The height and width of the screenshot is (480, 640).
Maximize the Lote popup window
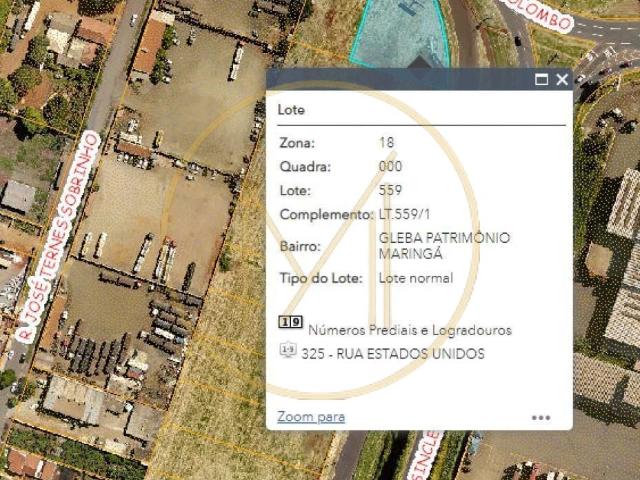pos(541,79)
